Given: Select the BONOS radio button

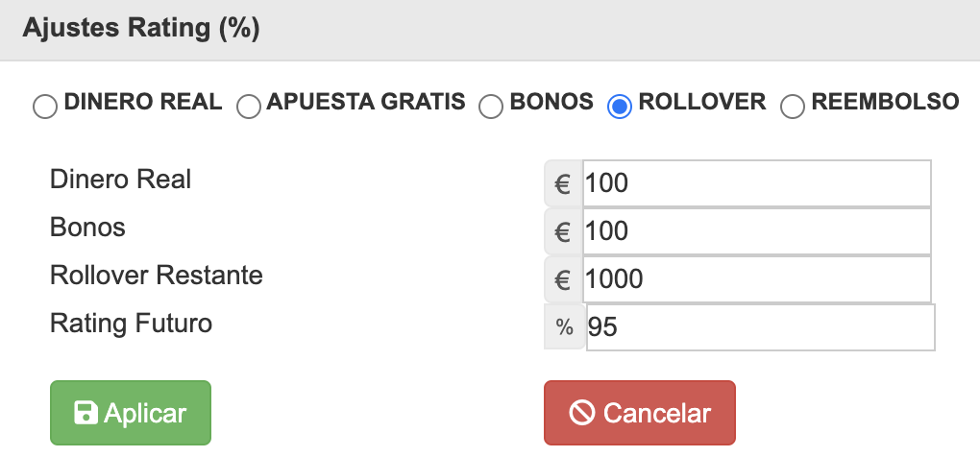Looking at the screenshot, I should [491, 106].
